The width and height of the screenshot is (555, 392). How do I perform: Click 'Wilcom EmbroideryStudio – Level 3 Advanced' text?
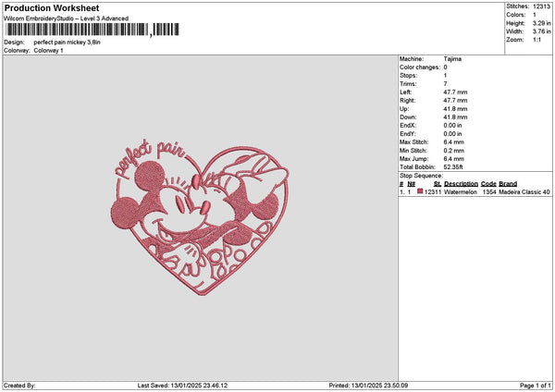(67, 18)
